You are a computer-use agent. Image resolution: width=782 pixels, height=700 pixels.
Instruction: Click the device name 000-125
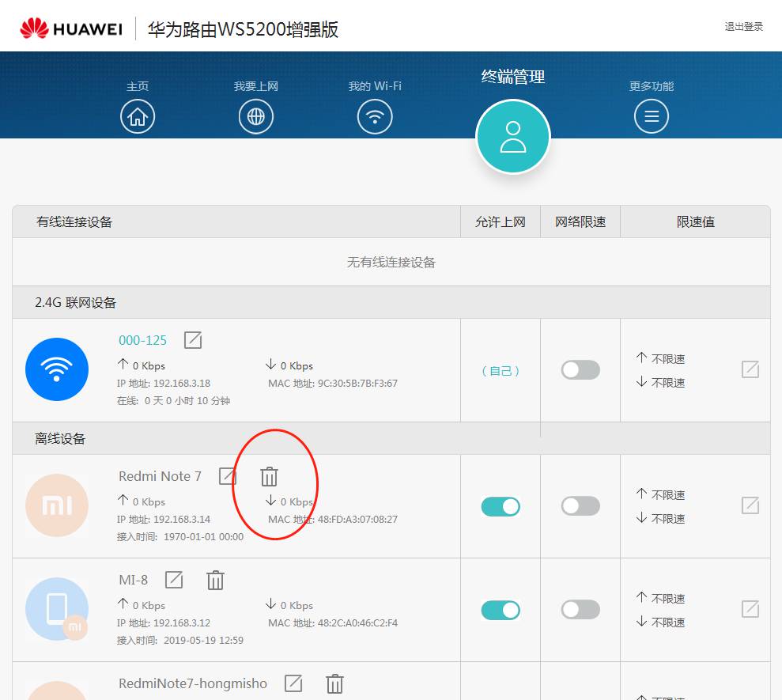tap(142, 340)
